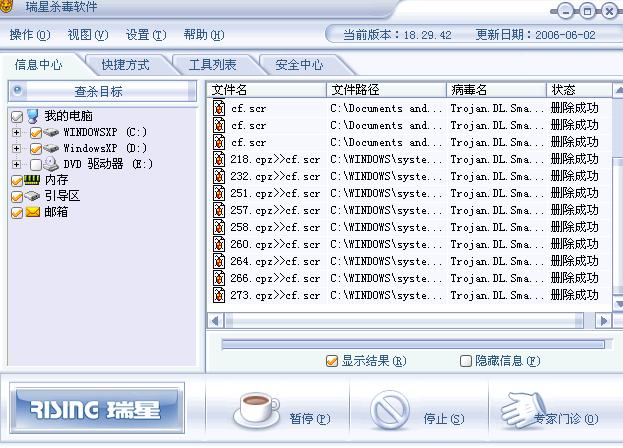This screenshot has height=448, width=623.
Task: Sort by the 文件路径 column header
Action: click(387, 90)
